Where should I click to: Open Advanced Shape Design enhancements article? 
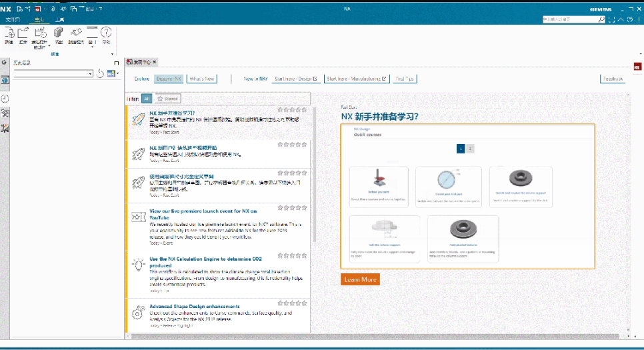pos(194,306)
